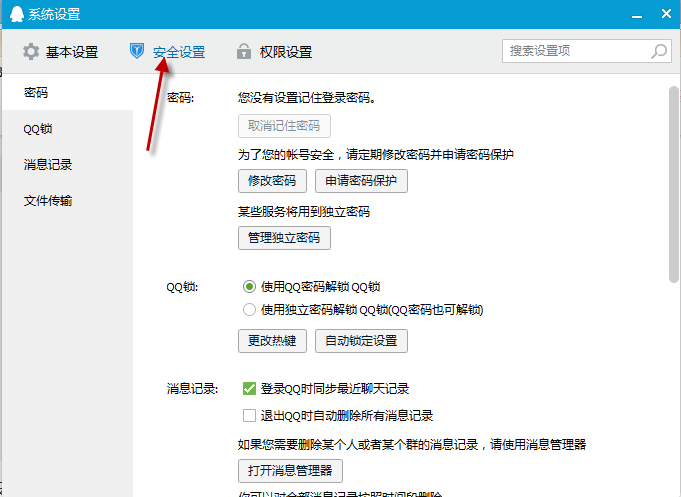This screenshot has height=497, width=681.
Task: Click the 为了您的帐号安全 notice text
Action: point(376,155)
